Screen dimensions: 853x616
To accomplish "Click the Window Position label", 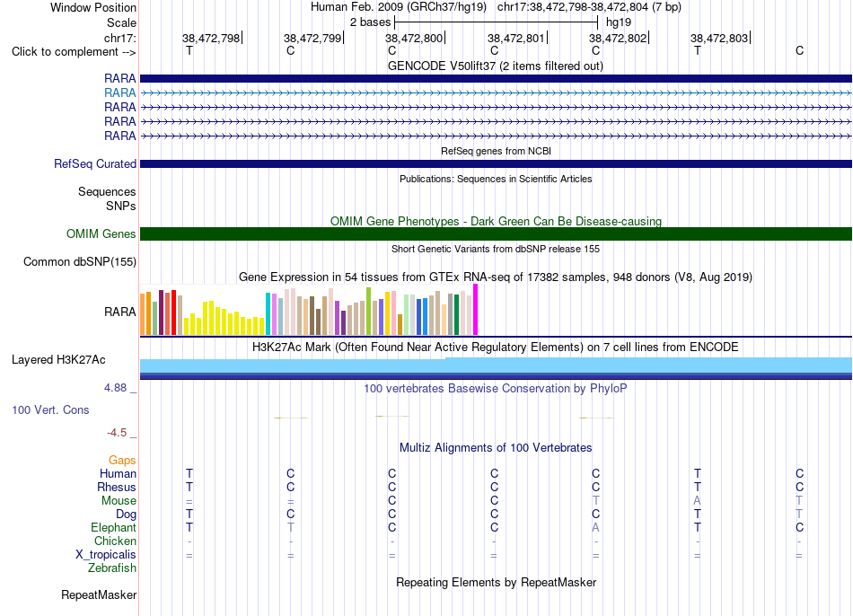I will pos(93,7).
